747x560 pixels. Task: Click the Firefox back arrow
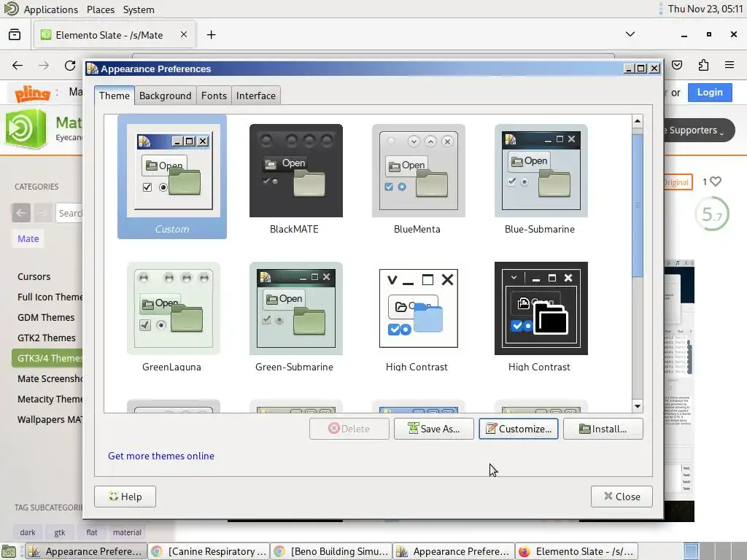pyautogui.click(x=18, y=65)
